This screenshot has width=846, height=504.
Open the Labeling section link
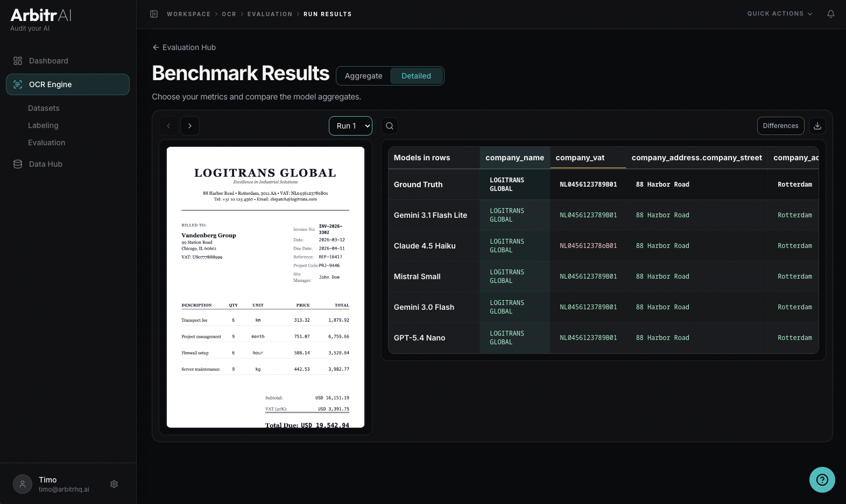(x=43, y=125)
